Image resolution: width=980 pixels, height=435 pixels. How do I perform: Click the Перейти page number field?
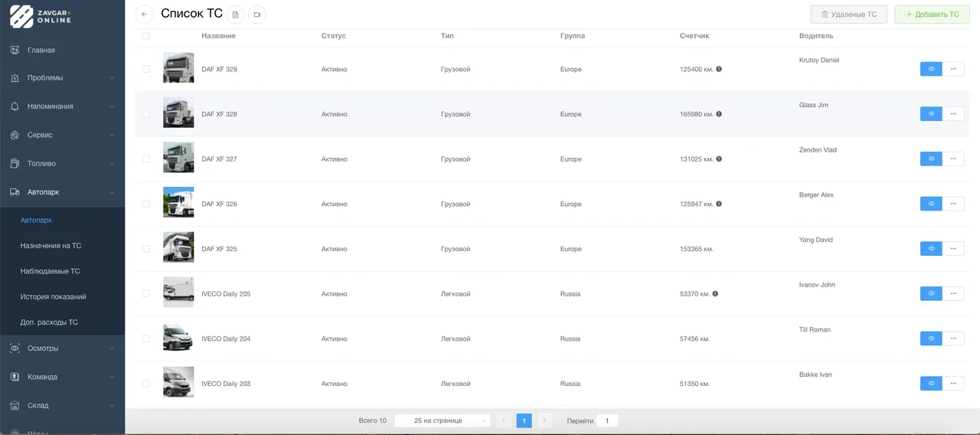[x=607, y=420]
